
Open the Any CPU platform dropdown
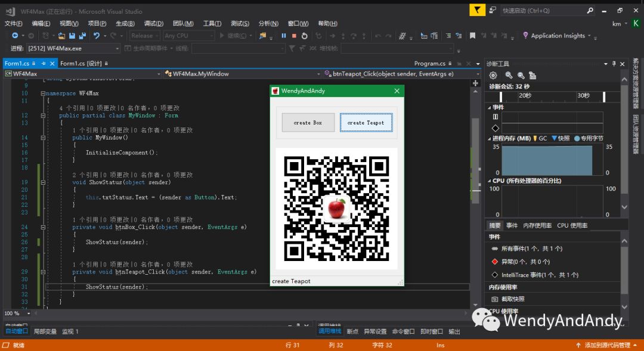point(188,36)
